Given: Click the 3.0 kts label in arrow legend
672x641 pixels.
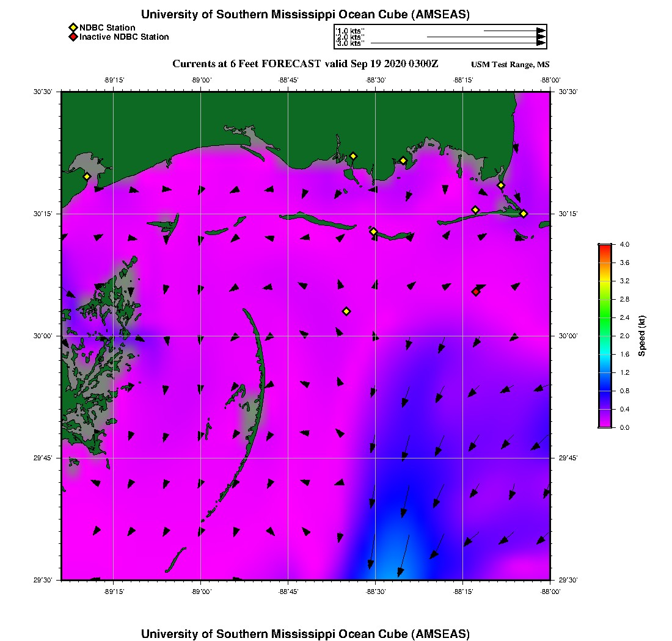Looking at the screenshot, I should tap(351, 43).
